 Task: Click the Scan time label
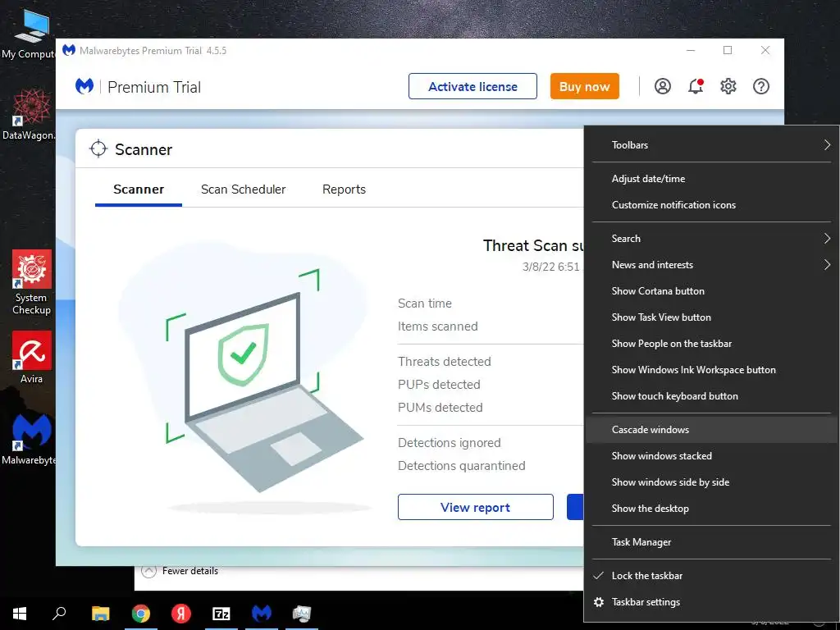(x=424, y=304)
